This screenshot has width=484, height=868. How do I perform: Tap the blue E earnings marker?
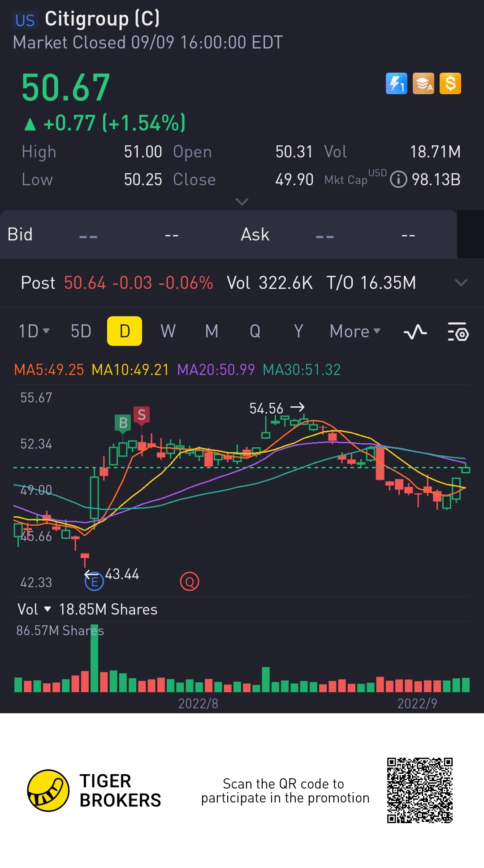(94, 582)
